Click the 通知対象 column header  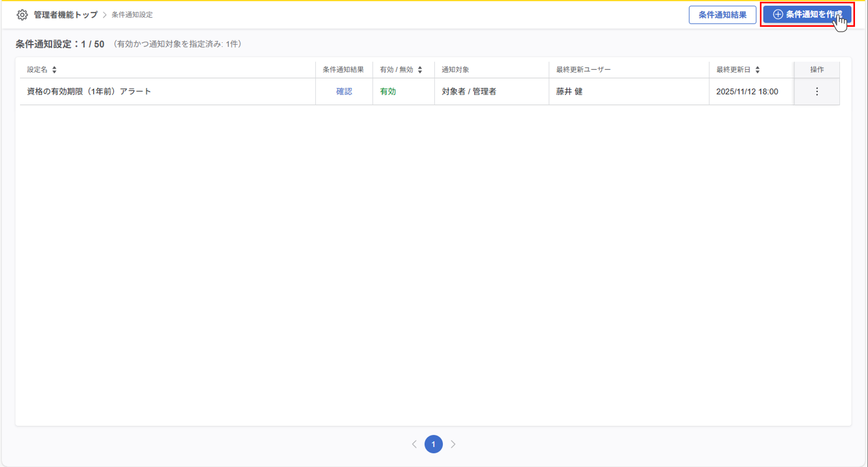coord(455,70)
